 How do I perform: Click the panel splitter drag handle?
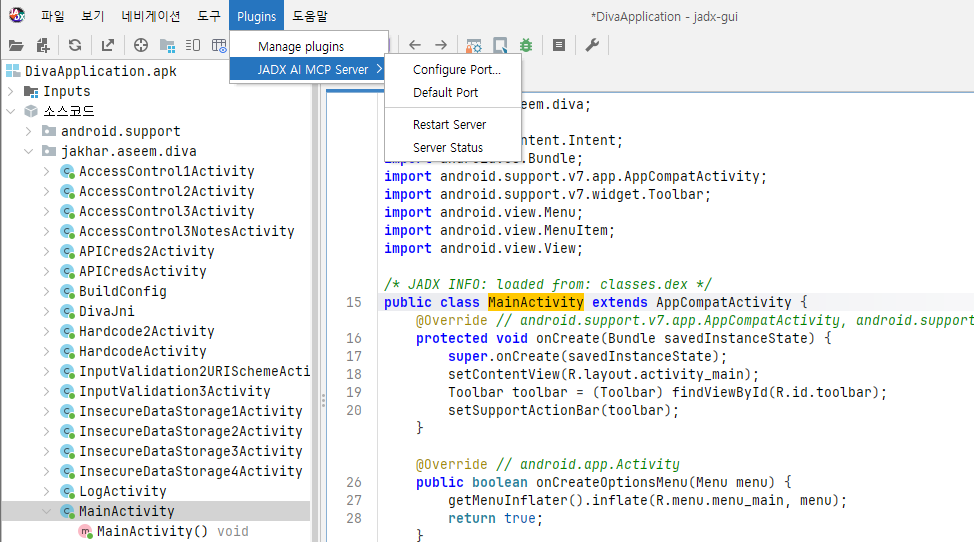323,401
